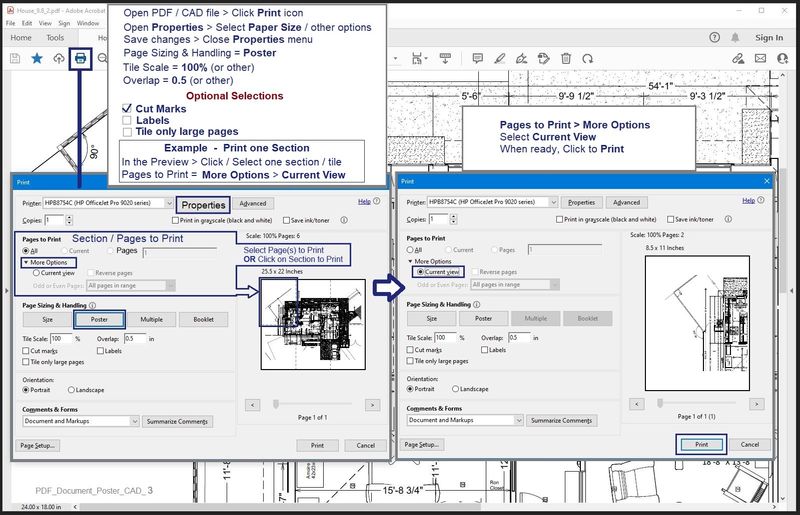800x515 pixels.
Task: Click the preview page slider in left Print dialog
Action: coord(276,404)
